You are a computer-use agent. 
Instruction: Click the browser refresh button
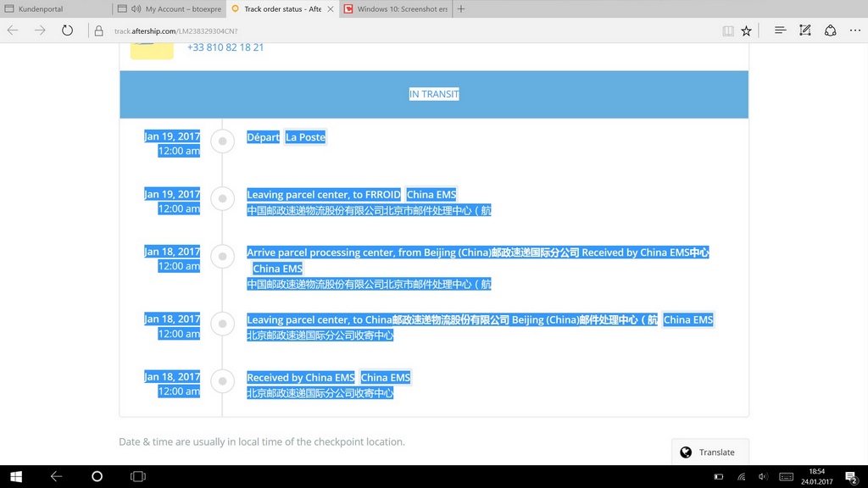(x=67, y=30)
